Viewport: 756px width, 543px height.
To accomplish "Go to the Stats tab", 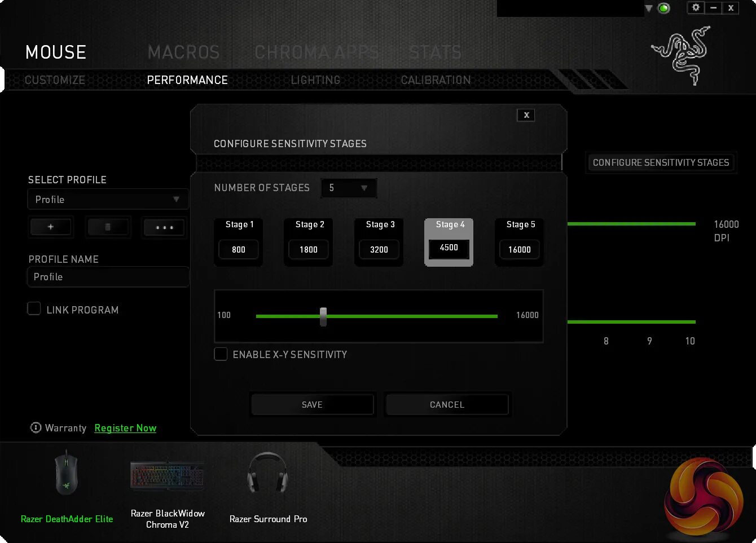I will [x=435, y=52].
